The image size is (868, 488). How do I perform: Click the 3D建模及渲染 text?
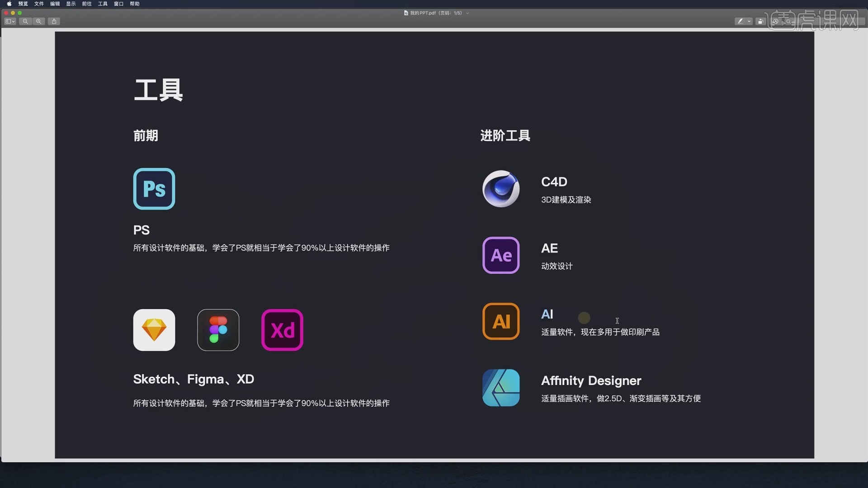pos(566,200)
